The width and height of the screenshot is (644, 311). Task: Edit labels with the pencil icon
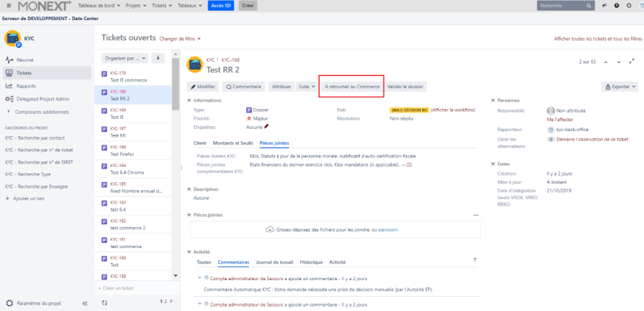coord(266,126)
